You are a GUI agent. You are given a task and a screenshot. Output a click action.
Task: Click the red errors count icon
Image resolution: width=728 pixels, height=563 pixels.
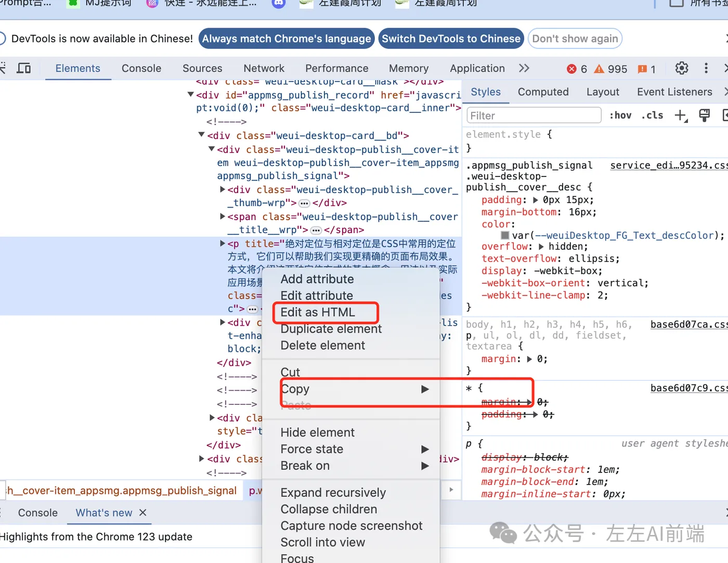(571, 69)
